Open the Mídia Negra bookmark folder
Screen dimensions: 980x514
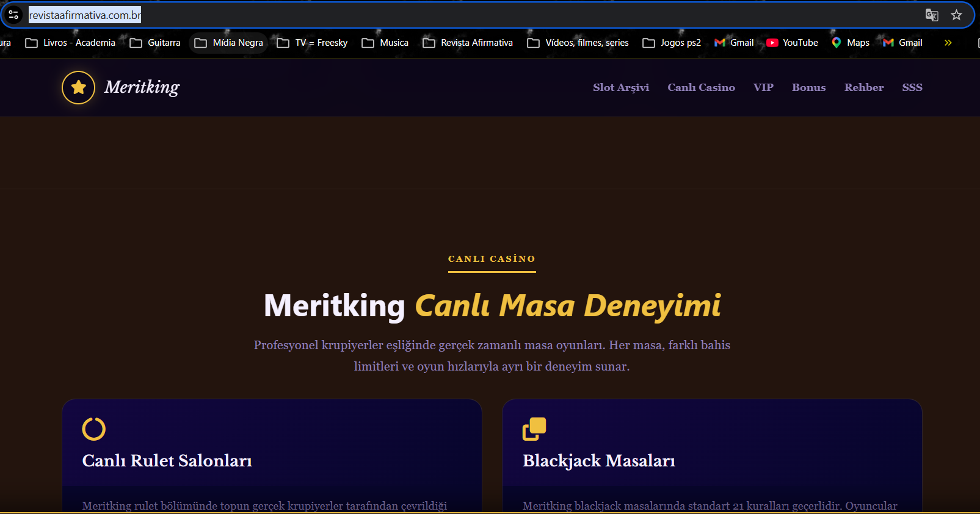[229, 43]
